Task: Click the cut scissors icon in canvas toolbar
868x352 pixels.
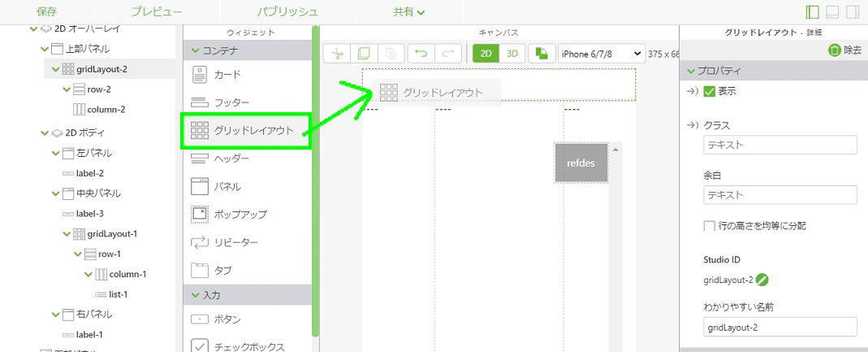Action: 337,54
